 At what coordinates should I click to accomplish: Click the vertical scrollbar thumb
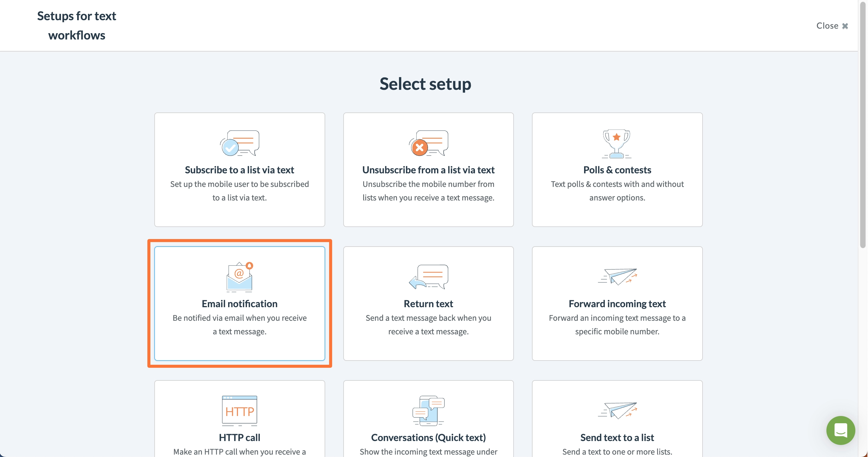tap(863, 125)
